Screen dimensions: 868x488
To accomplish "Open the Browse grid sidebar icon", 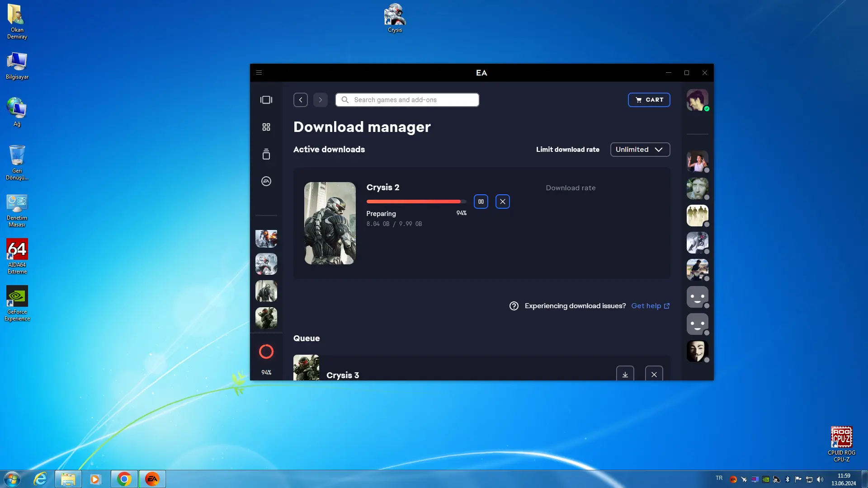I will coord(266,127).
